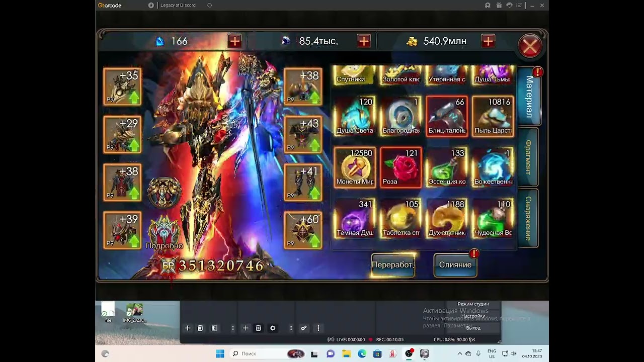This screenshot has width=644, height=362.
Task: Select the +29 equipment slot
Action: (x=122, y=134)
